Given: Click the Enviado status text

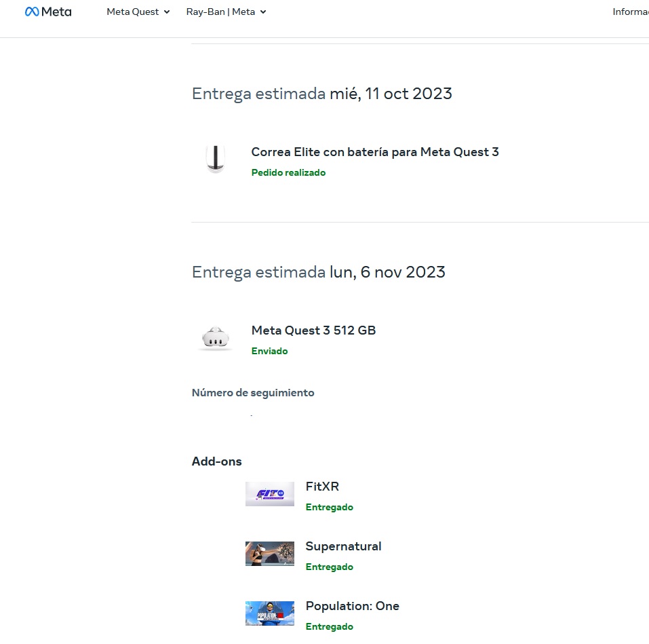Looking at the screenshot, I should point(269,352).
